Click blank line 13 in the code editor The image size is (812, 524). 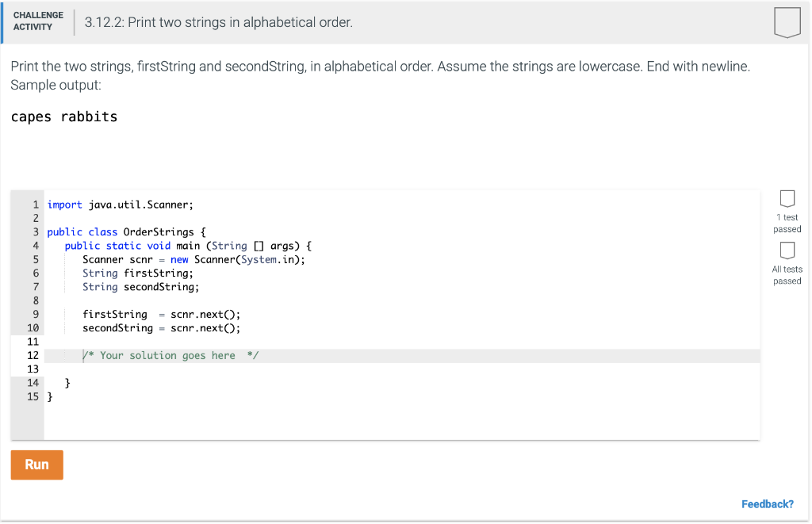pyautogui.click(x=119, y=369)
